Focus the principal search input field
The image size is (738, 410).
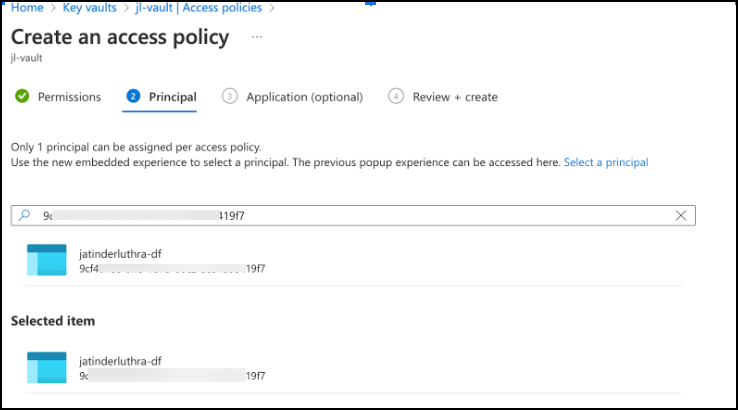pyautogui.click(x=350, y=215)
